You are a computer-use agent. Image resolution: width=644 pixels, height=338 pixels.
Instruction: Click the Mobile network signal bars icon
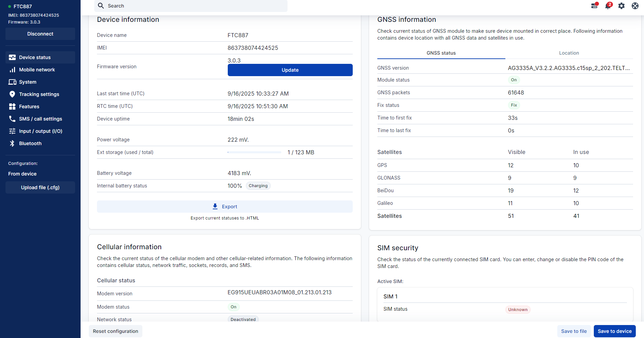[x=12, y=70]
